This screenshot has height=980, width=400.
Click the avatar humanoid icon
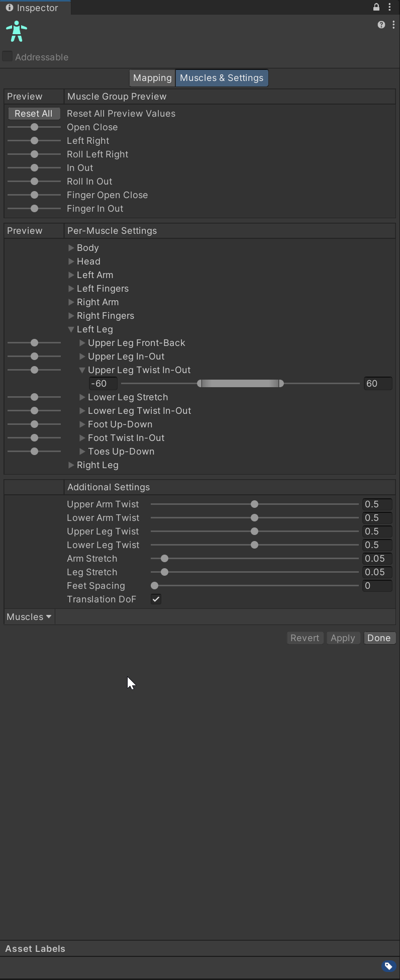pos(17,31)
